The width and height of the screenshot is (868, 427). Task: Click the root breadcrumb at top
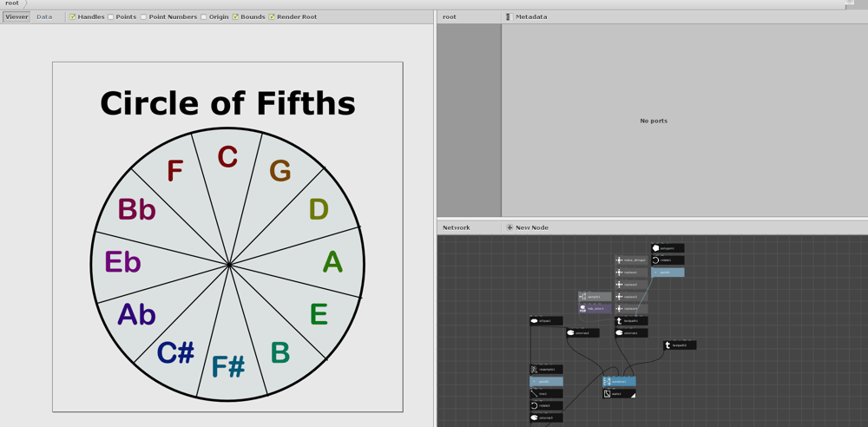pos(11,3)
